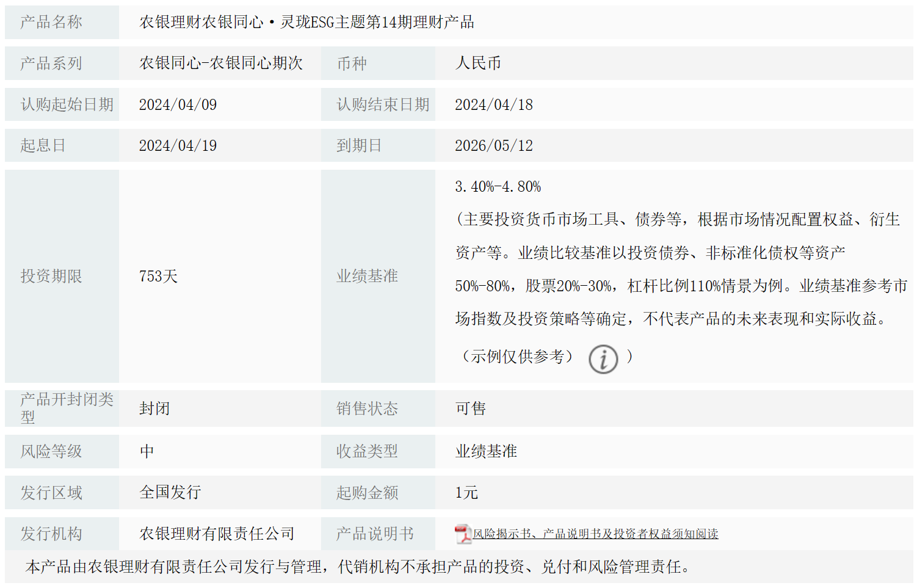Select the minimum amount 1元
The width and height of the screenshot is (917, 588).
point(466,493)
